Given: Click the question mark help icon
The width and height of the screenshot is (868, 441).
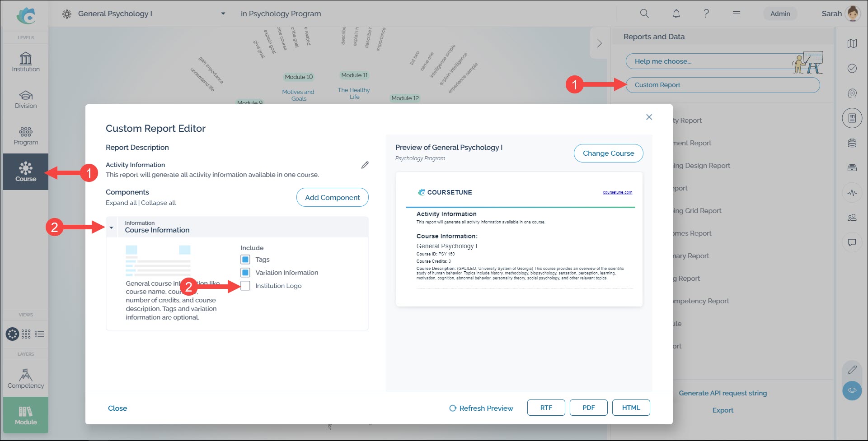Looking at the screenshot, I should coord(706,14).
